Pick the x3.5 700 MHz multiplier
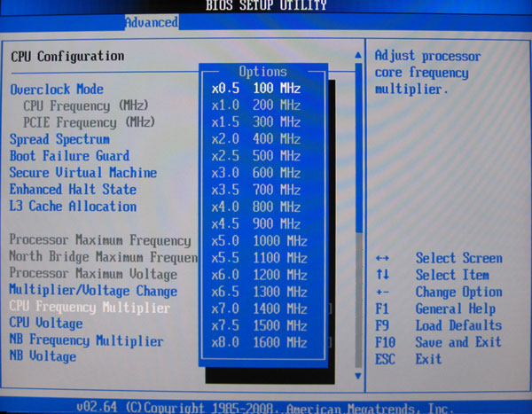The image size is (532, 414). click(x=256, y=190)
